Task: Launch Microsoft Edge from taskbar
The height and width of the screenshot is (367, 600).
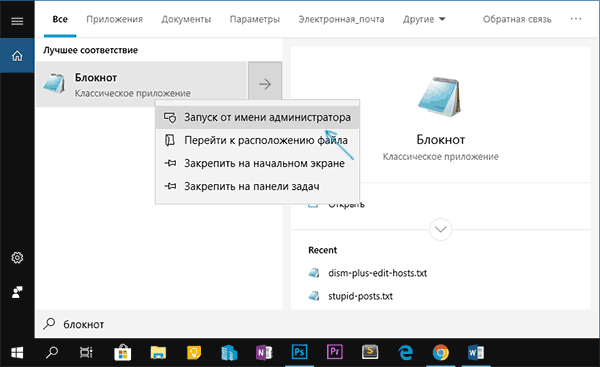Action: [405, 352]
